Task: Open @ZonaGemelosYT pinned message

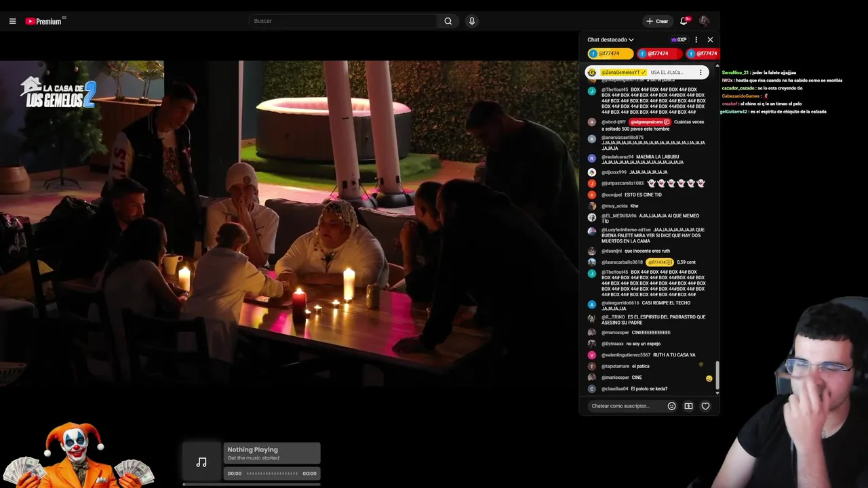Action: [647, 73]
